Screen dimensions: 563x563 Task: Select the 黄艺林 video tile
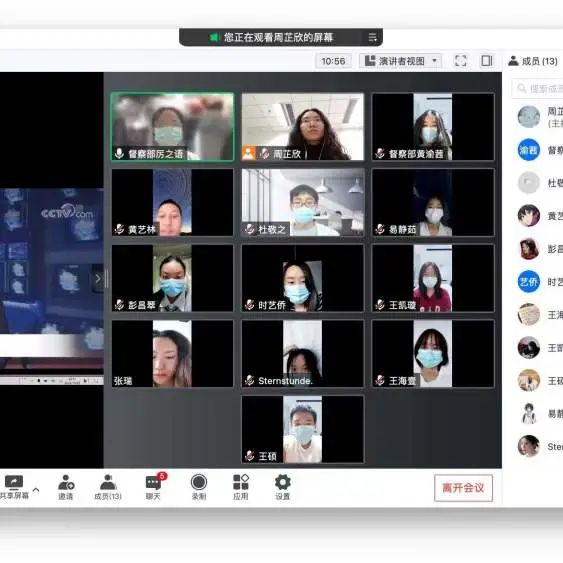pos(173,203)
